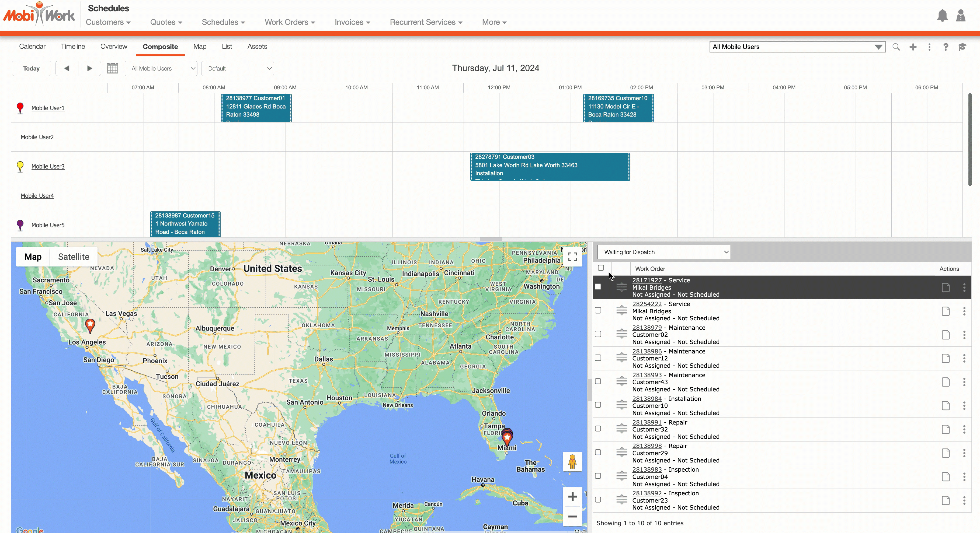The image size is (980, 533).
Task: Toggle the map fullscreen icon
Action: (x=572, y=257)
